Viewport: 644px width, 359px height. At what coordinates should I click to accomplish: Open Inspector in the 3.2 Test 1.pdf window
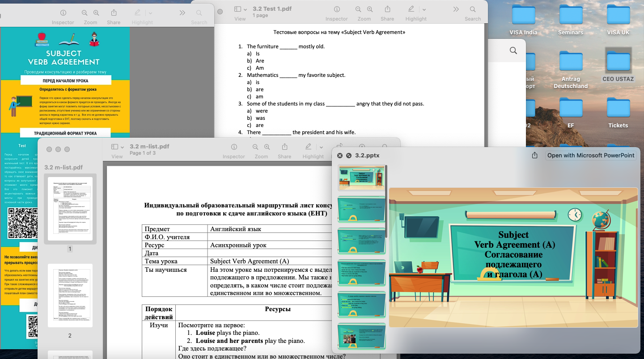[x=336, y=10]
